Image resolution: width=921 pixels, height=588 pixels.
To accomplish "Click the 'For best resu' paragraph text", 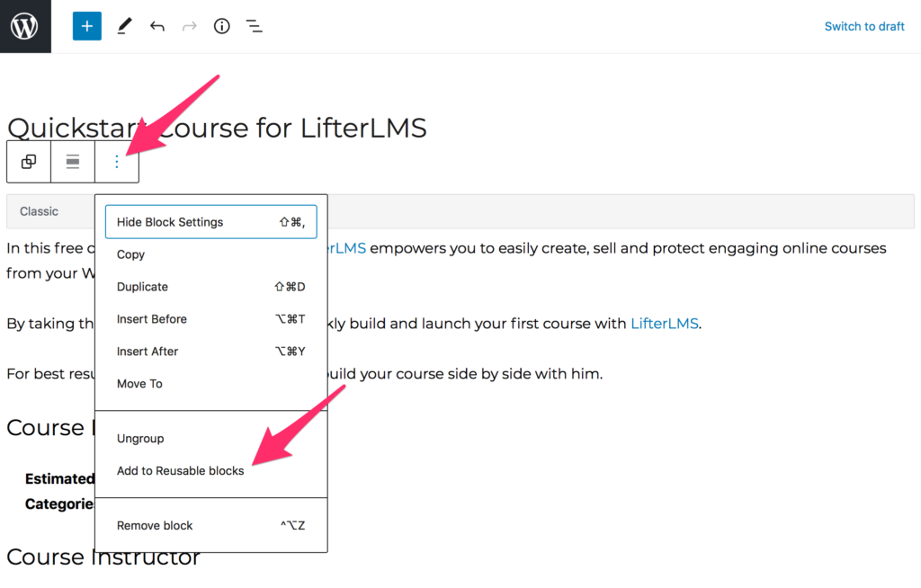I will point(50,374).
